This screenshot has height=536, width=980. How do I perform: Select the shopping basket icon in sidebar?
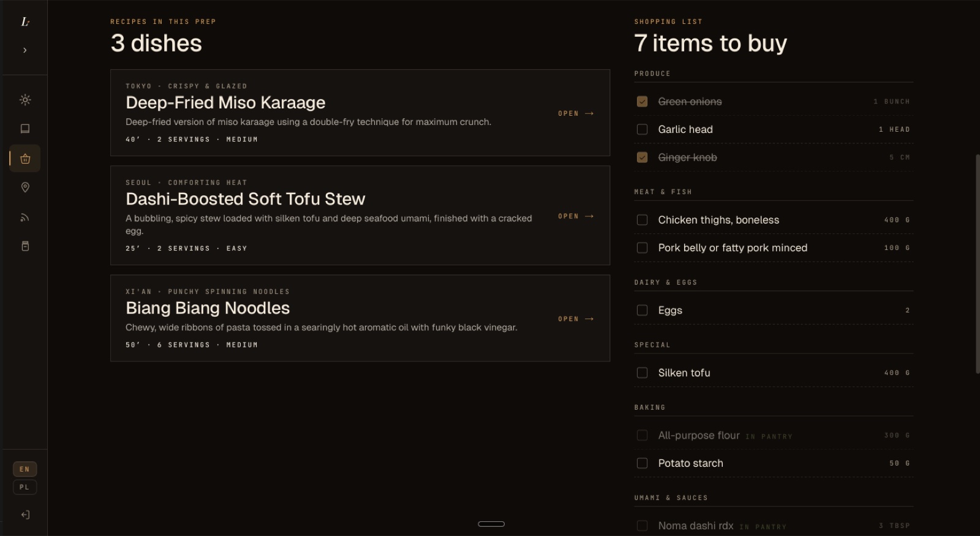point(25,159)
